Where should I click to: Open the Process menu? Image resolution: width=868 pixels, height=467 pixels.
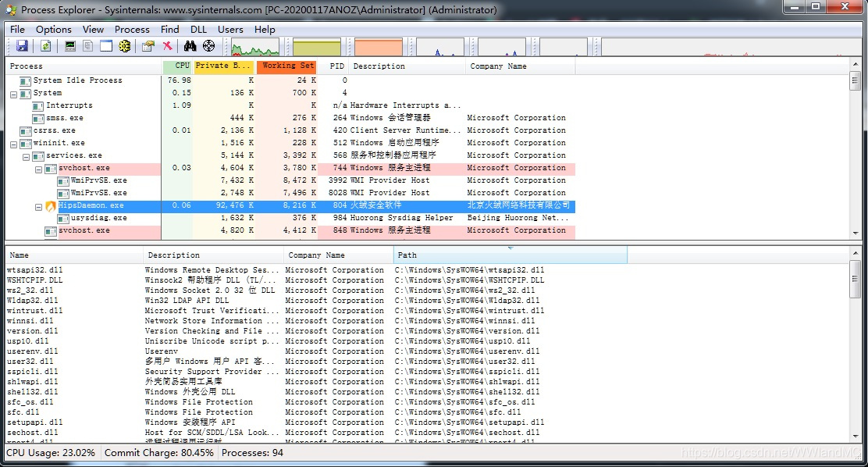coord(132,30)
